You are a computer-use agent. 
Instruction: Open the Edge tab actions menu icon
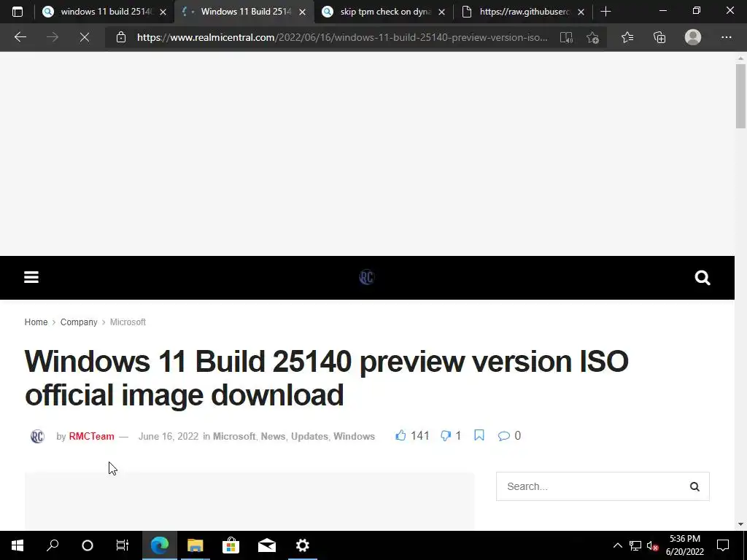(18, 12)
